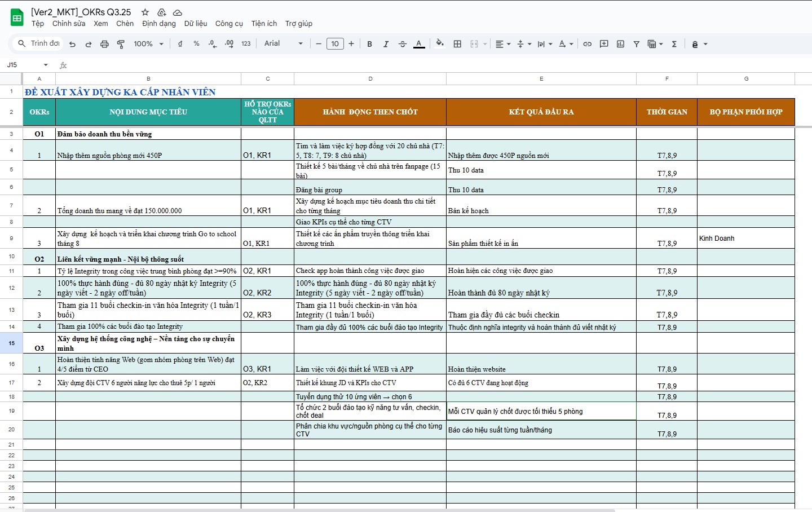Click the Insert chart icon
The width and height of the screenshot is (812, 512).
click(620, 44)
